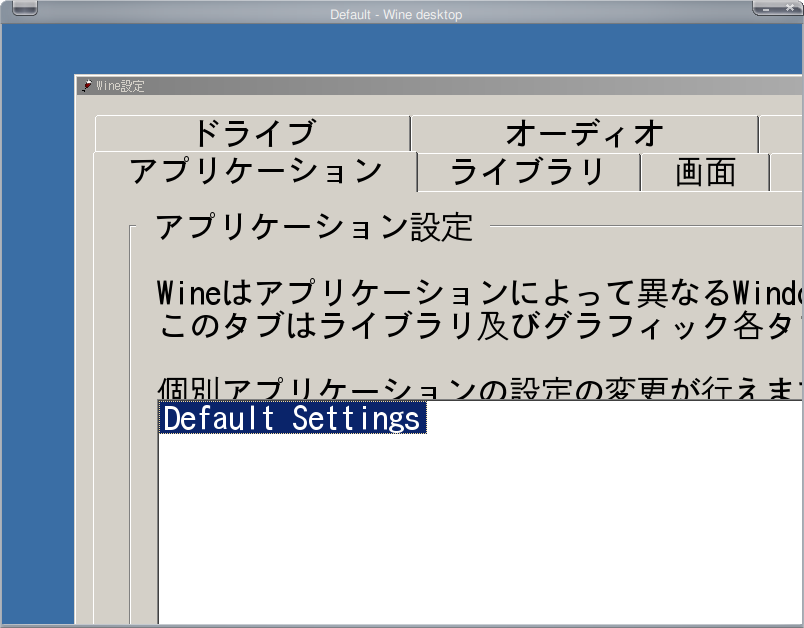The width and height of the screenshot is (804, 628).
Task: Minimize the Wine desktop window
Action: [766, 8]
